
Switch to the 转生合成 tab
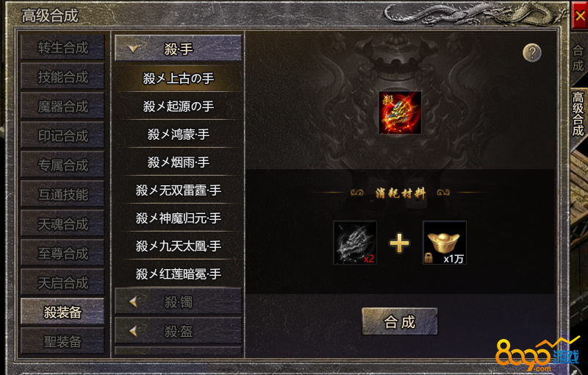click(62, 48)
